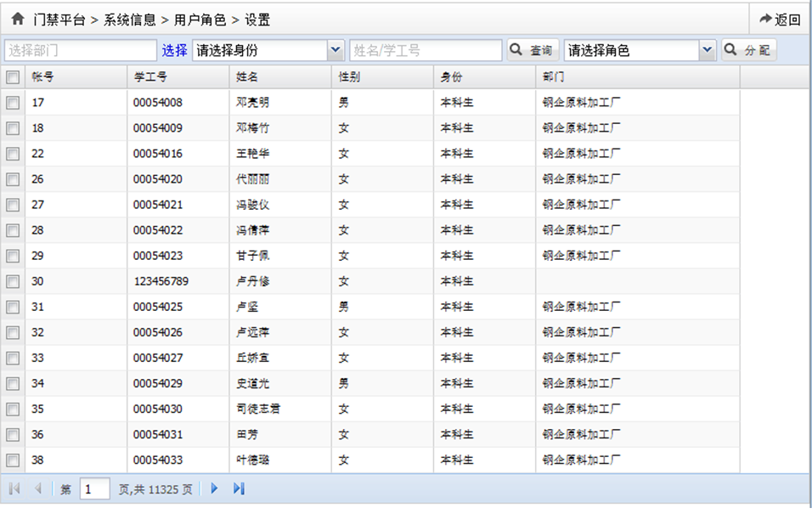Click the 选择 department link
The height and width of the screenshot is (514, 812).
[175, 51]
